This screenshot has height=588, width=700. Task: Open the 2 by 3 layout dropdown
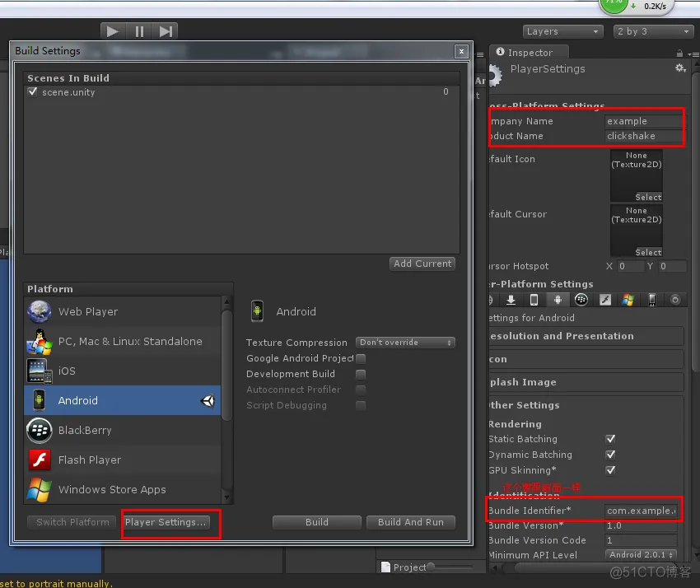coord(653,31)
